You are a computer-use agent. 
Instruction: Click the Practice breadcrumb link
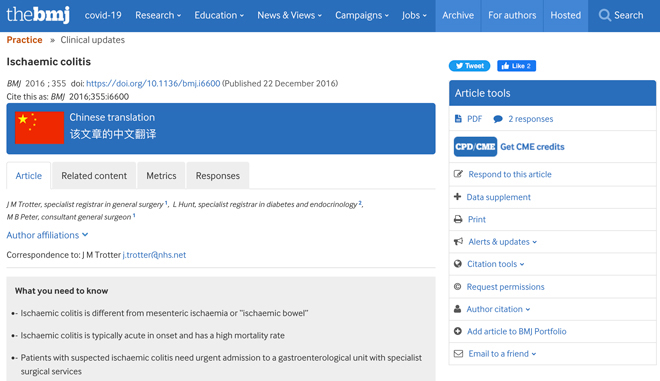[24, 40]
